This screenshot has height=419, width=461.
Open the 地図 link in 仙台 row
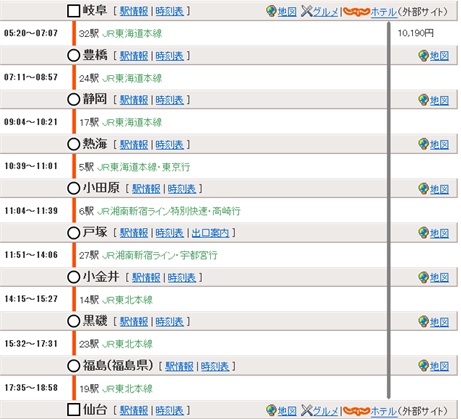click(x=287, y=411)
